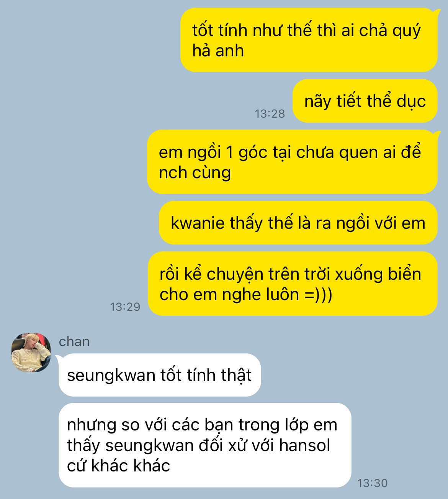
Task: Select the 'nhưng so với các bạn' message bubble
Action: click(205, 445)
